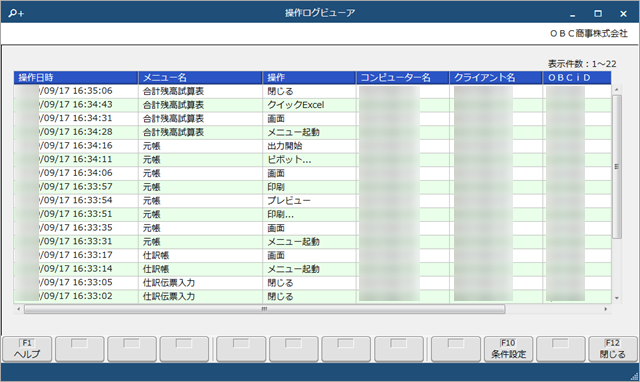Click the vertical scrollbar thumb
Image resolution: width=640 pixels, height=382 pixels.
tap(617, 167)
